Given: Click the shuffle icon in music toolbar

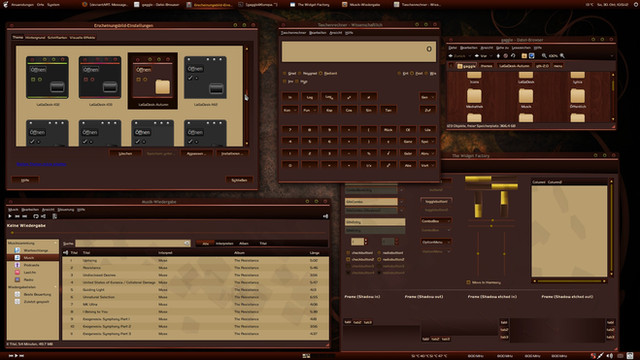Looking at the screenshot, I should (x=43, y=216).
